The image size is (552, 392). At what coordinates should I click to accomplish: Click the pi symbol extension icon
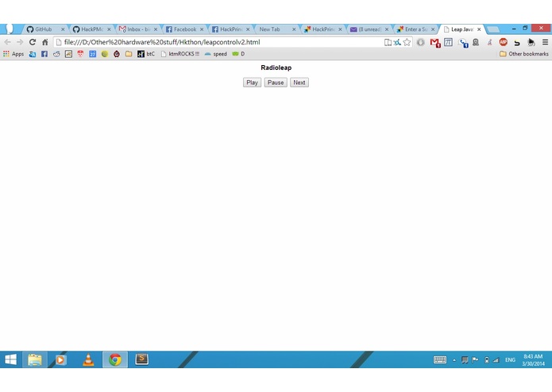[448, 42]
